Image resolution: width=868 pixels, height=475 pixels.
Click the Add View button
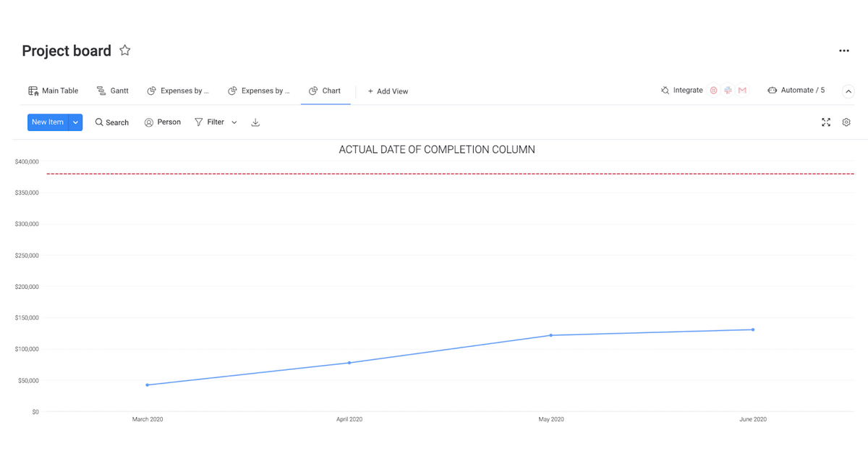(x=388, y=91)
